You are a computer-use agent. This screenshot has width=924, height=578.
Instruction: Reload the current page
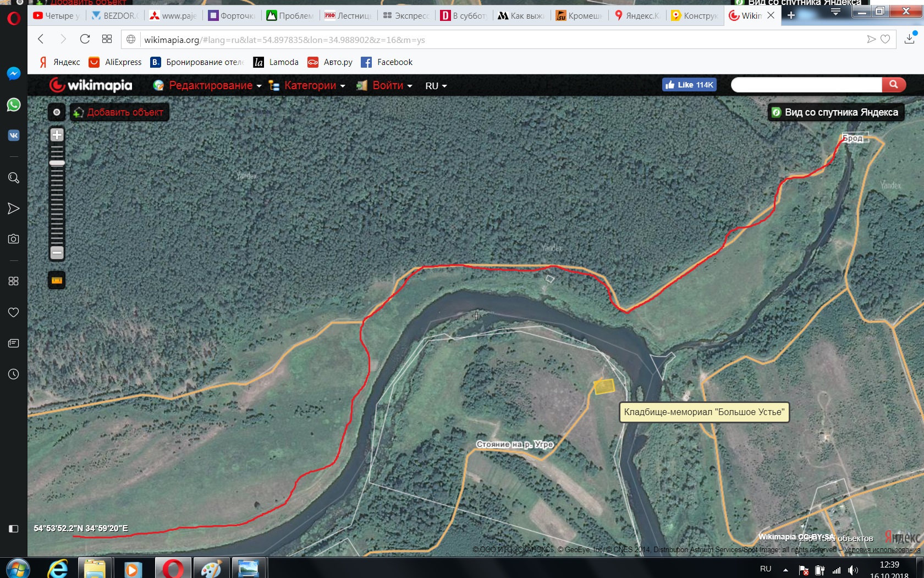(x=85, y=39)
